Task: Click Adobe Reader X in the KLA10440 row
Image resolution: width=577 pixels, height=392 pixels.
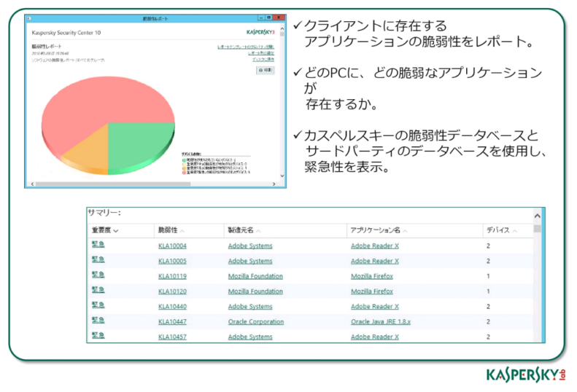Action: [375, 306]
